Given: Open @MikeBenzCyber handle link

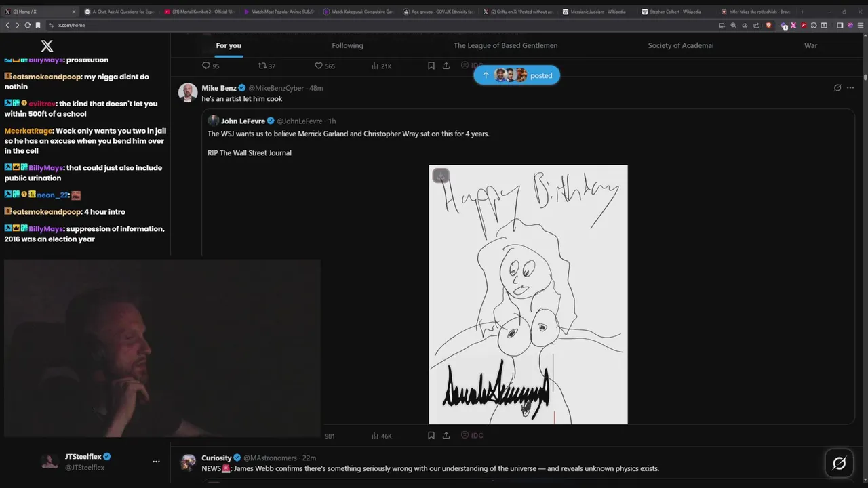Looking at the screenshot, I should (276, 88).
